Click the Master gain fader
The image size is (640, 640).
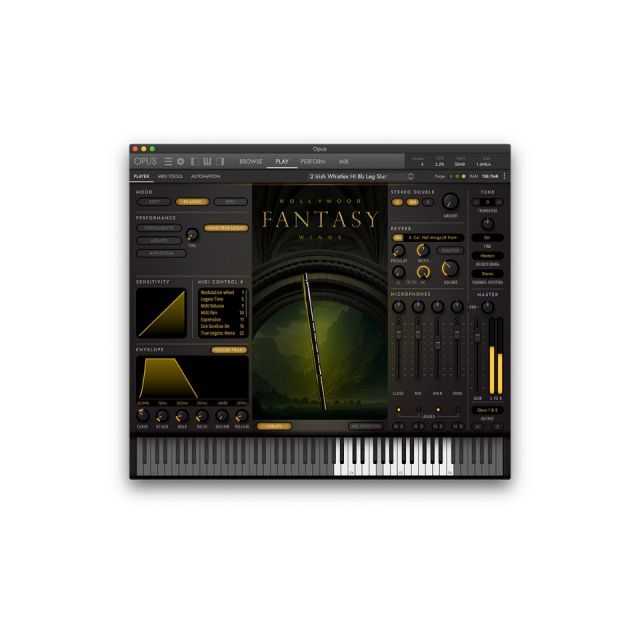pyautogui.click(x=477, y=336)
